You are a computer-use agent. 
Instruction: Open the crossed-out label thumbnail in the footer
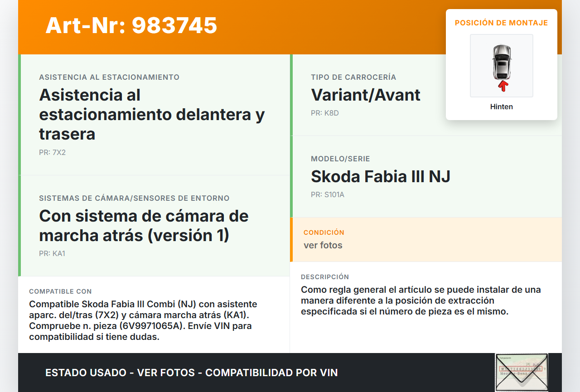(522, 372)
